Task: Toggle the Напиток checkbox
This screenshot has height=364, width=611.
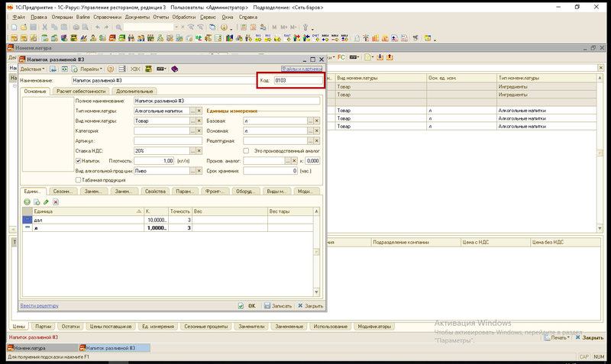Action: [x=78, y=160]
